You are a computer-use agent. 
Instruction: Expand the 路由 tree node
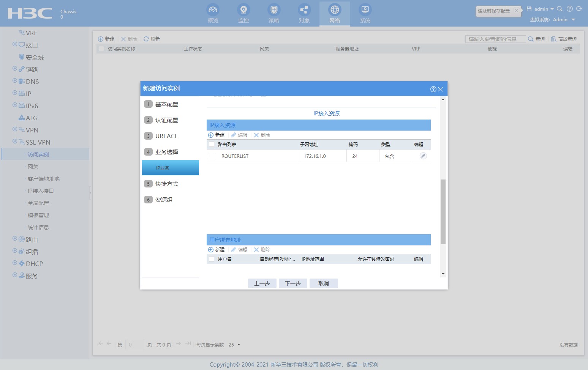(x=15, y=239)
